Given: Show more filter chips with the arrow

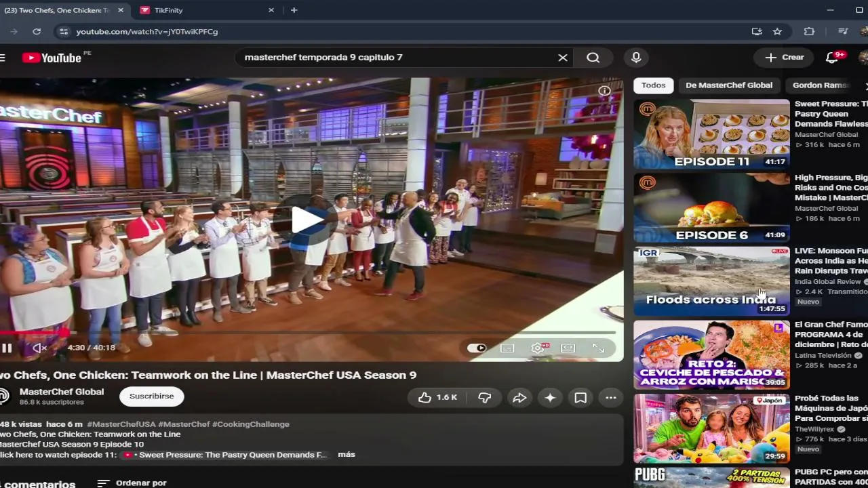Looking at the screenshot, I should click(x=865, y=85).
